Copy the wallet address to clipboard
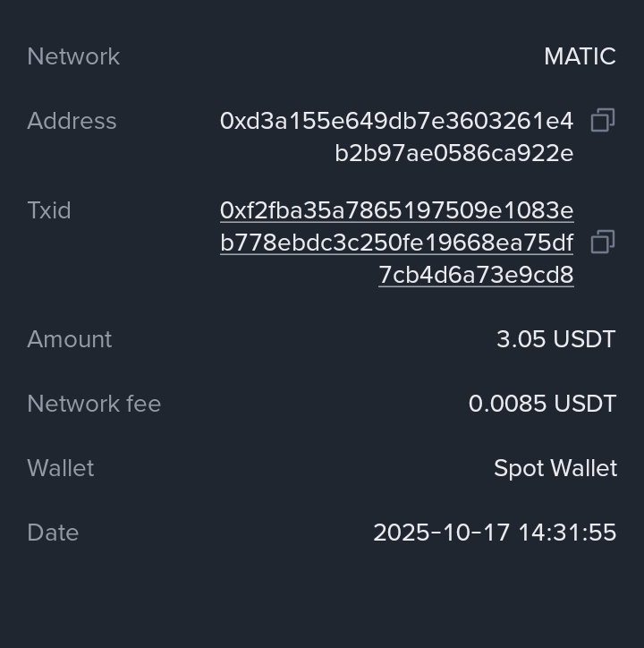The height and width of the screenshot is (648, 644). [x=603, y=121]
